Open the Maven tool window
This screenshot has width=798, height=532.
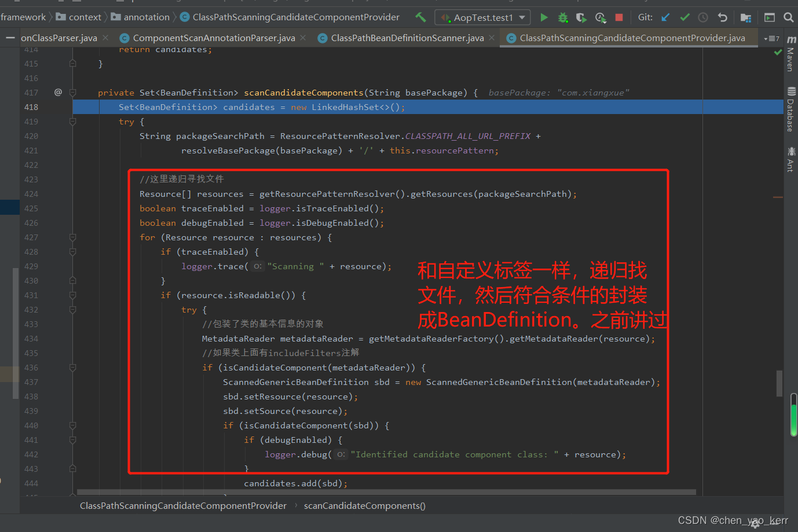[x=790, y=54]
